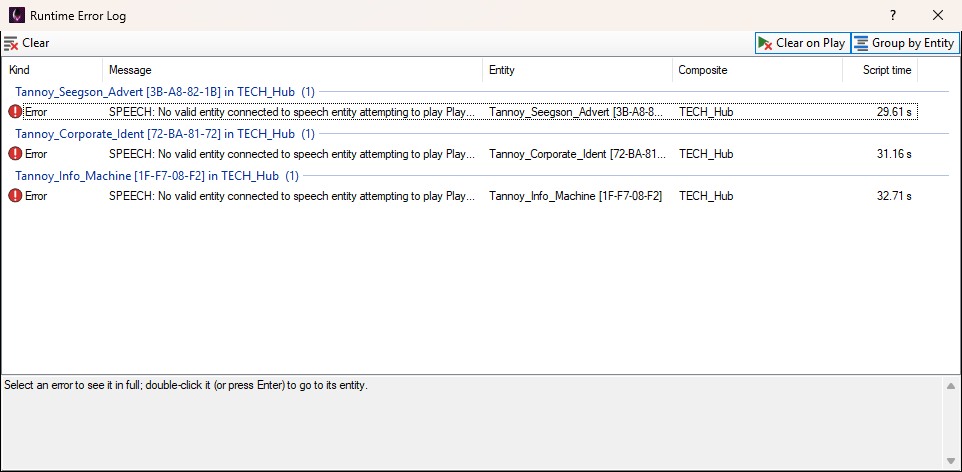Select the error message at 31.16 s
This screenshot has height=472, width=962.
tap(292, 153)
